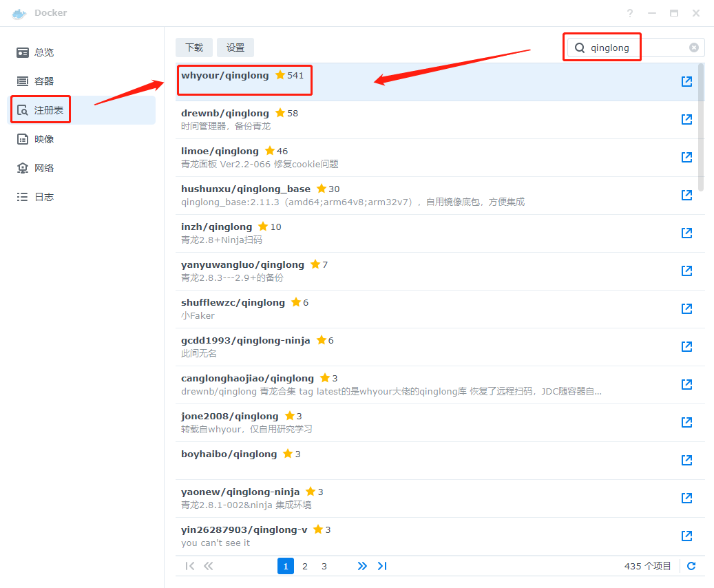The width and height of the screenshot is (714, 588).
Task: Open external link for drewnb/qinglong
Action: pyautogui.click(x=686, y=120)
